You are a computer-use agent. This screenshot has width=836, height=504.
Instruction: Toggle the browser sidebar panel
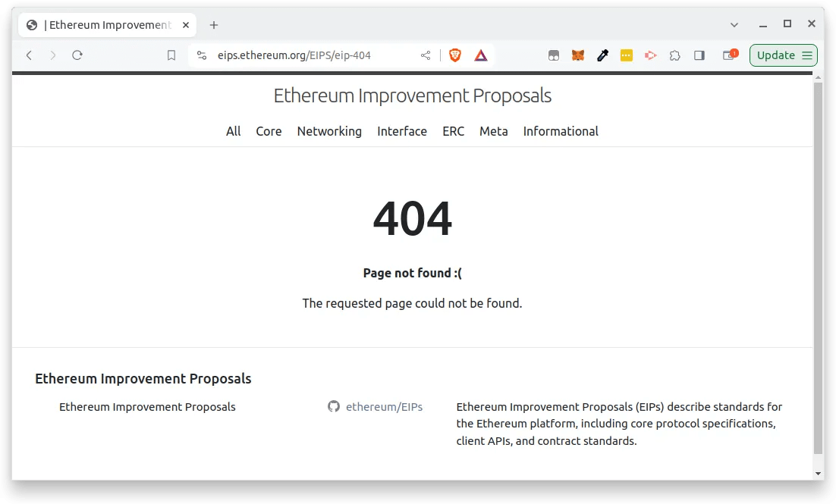(699, 55)
